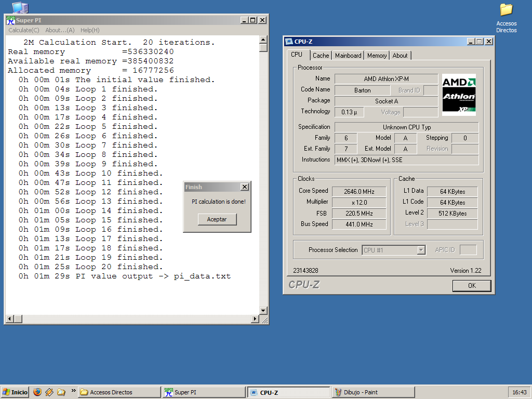Switch to the Memory tab
This screenshot has height=399, width=532.
[377, 56]
